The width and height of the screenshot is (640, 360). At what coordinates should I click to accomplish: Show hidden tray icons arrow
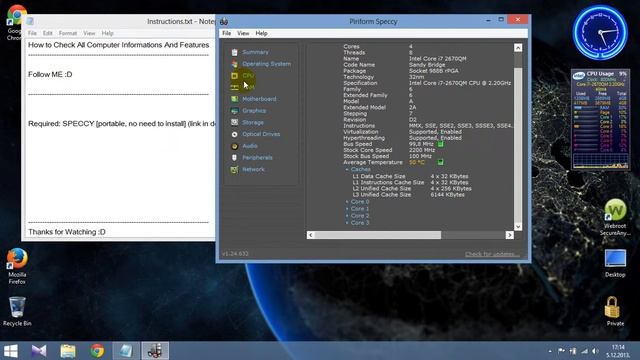[x=550, y=351]
